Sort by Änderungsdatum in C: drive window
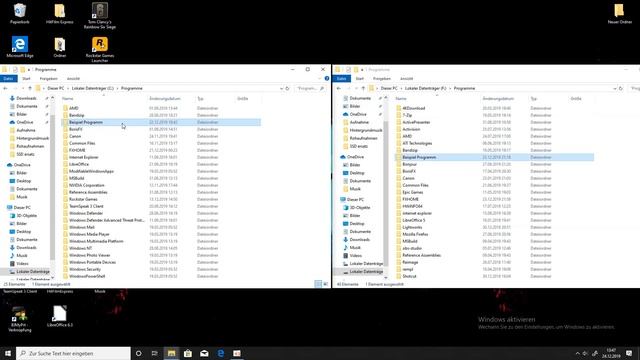The image size is (640, 360). click(165, 99)
